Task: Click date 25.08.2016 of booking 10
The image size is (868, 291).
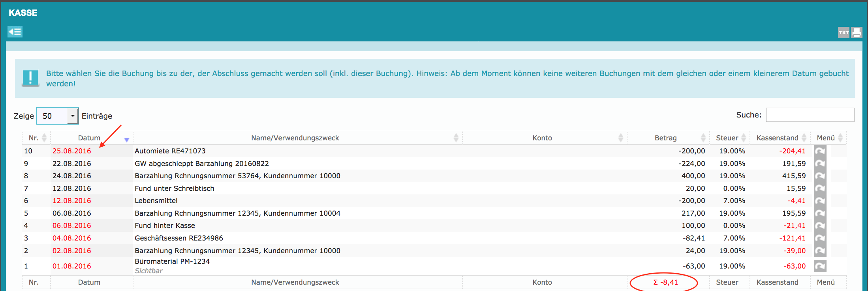Action: coord(71,151)
